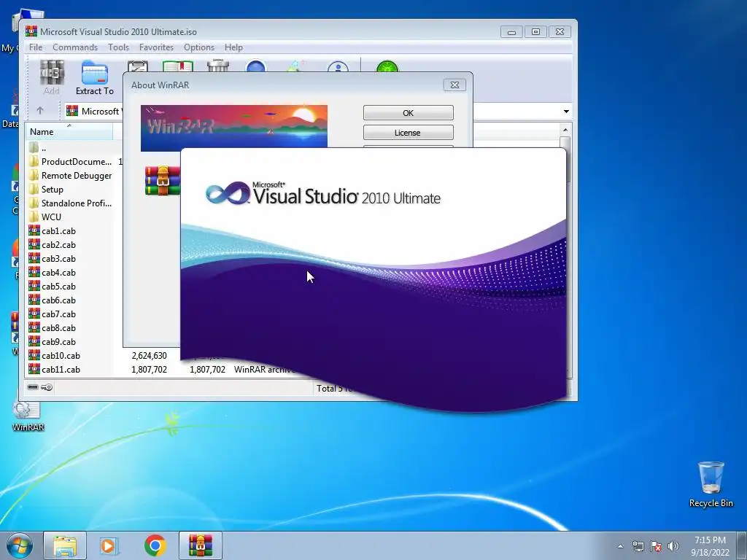Screen dimensions: 747x560
Task: Click the green VirusScan toolbar icon
Action: [x=387, y=66]
